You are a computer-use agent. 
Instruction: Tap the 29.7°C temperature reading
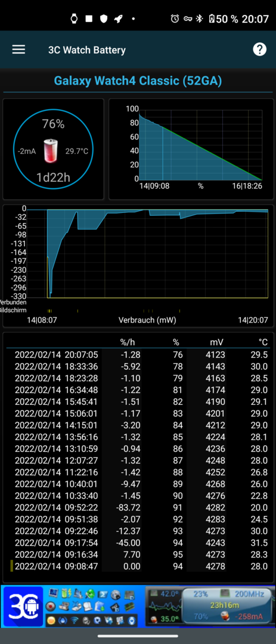(77, 151)
